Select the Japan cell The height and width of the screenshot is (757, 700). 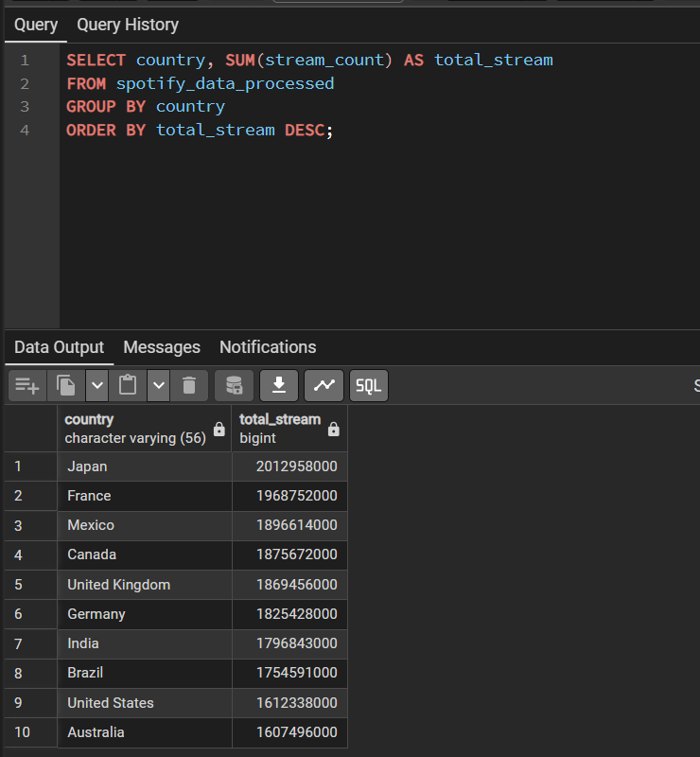pos(145,467)
